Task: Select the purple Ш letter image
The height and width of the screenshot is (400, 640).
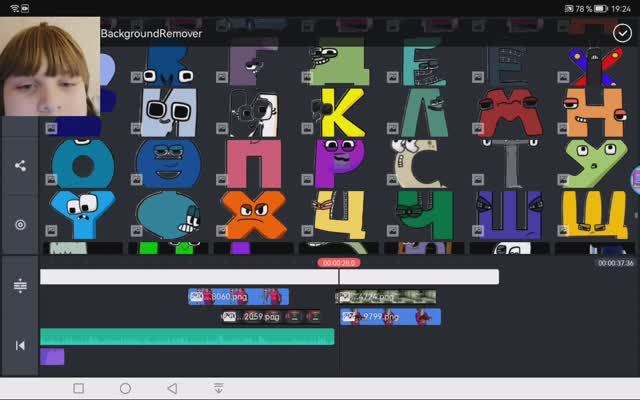Action: (x=510, y=215)
